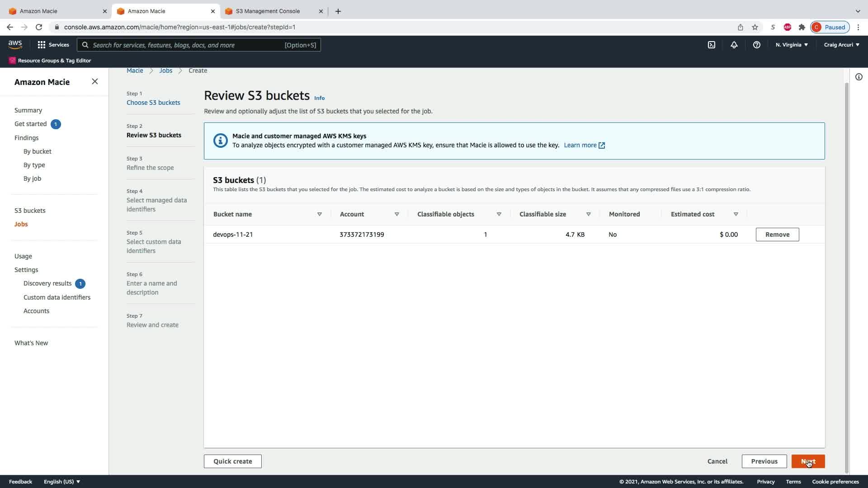Switch to S3 Management Console tab

click(268, 11)
